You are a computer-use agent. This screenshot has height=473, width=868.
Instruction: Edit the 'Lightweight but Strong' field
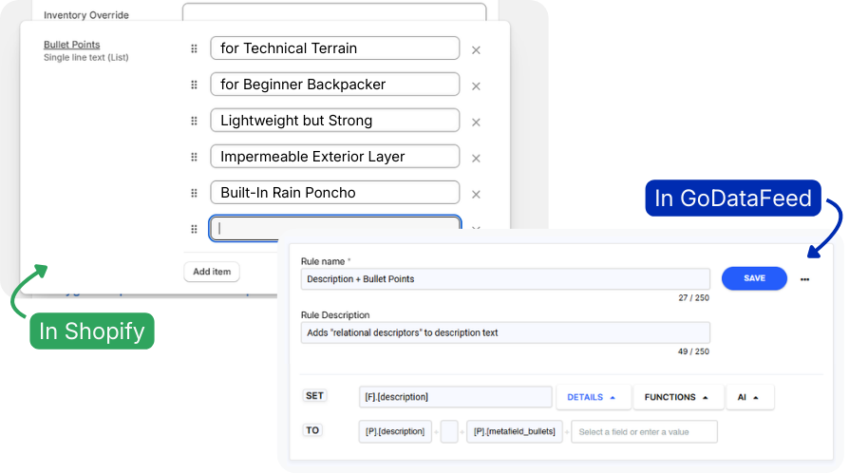(335, 121)
